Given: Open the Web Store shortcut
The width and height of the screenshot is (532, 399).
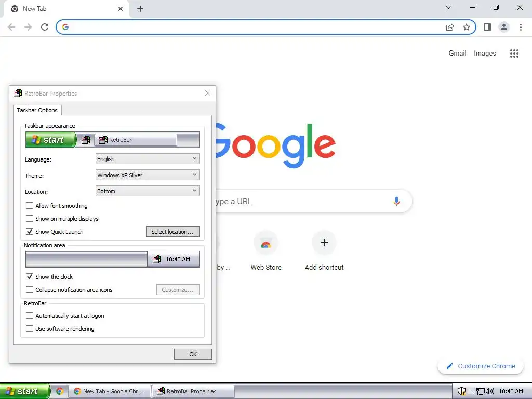Looking at the screenshot, I should click(x=266, y=251).
